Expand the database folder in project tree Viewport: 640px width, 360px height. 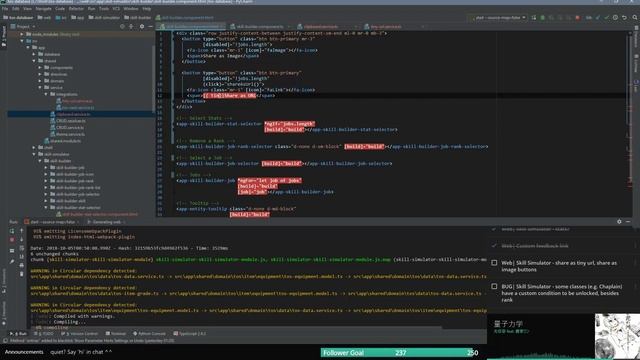(34, 54)
